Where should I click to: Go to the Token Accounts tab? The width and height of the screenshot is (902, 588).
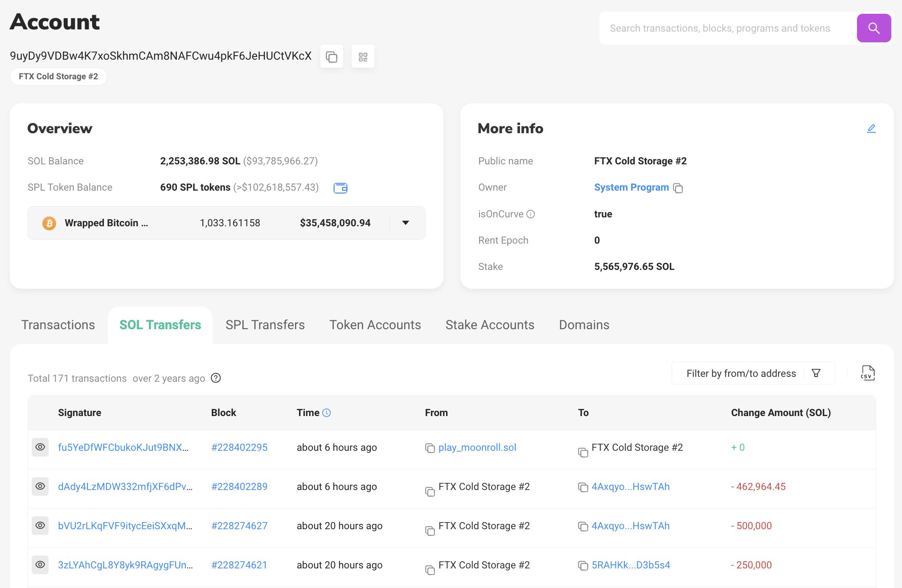[x=375, y=325]
